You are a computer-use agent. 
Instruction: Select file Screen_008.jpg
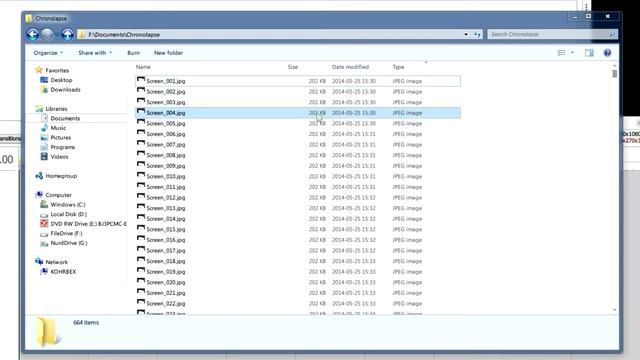point(298,155)
